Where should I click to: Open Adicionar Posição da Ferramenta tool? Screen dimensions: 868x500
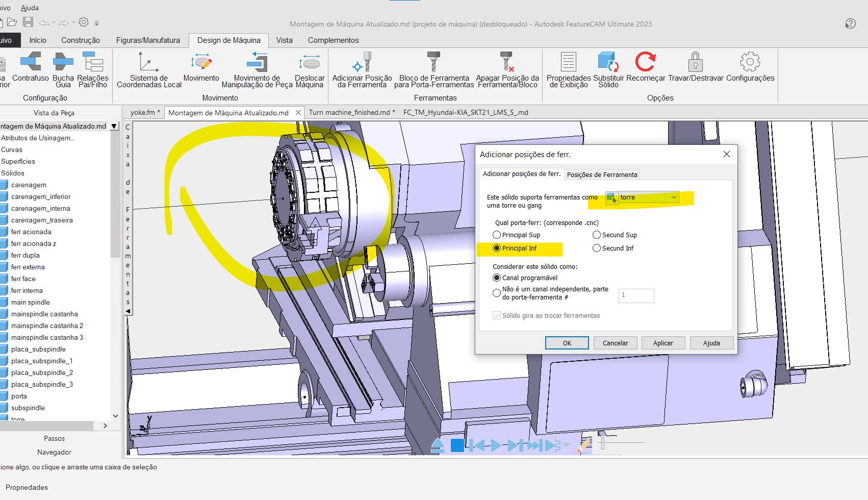tap(362, 63)
